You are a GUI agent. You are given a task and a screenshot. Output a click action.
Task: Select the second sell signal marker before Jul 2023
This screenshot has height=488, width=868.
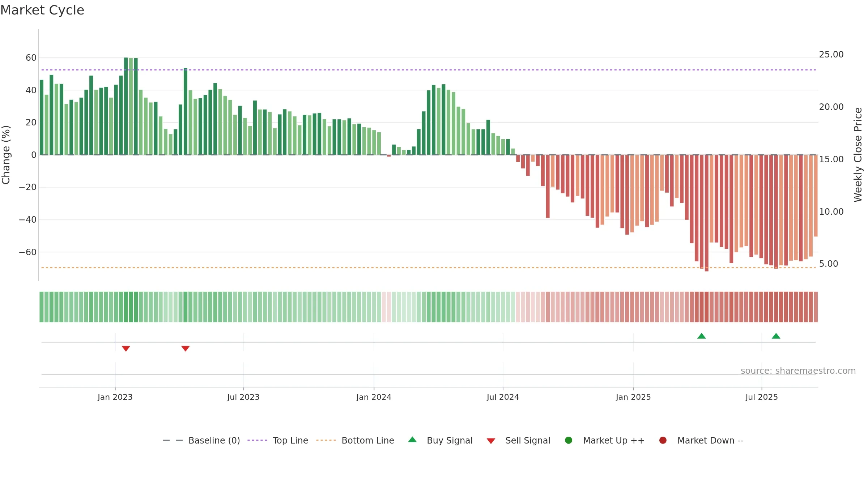point(186,348)
